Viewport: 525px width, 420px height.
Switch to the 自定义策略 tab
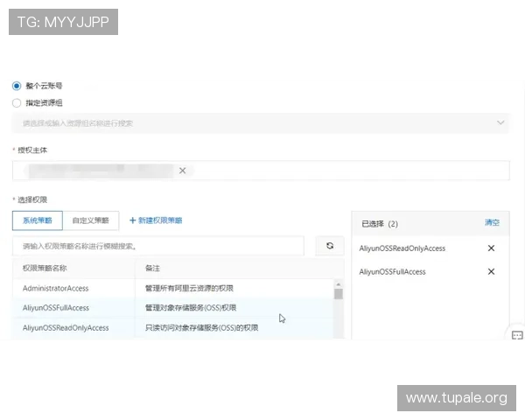(x=91, y=220)
